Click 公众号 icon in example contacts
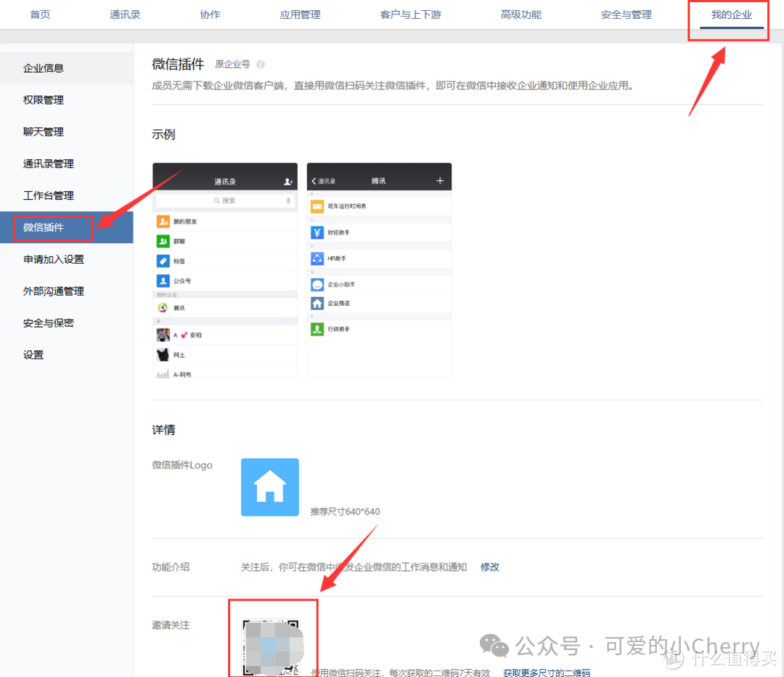The width and height of the screenshot is (784, 677). tap(163, 280)
